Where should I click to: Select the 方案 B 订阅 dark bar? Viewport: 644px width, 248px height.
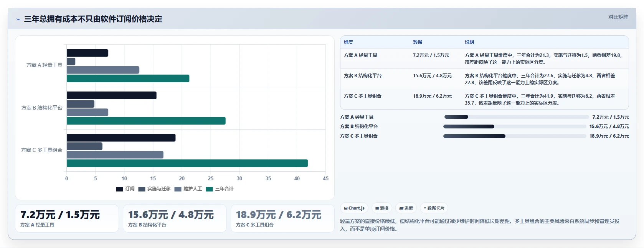coord(112,95)
